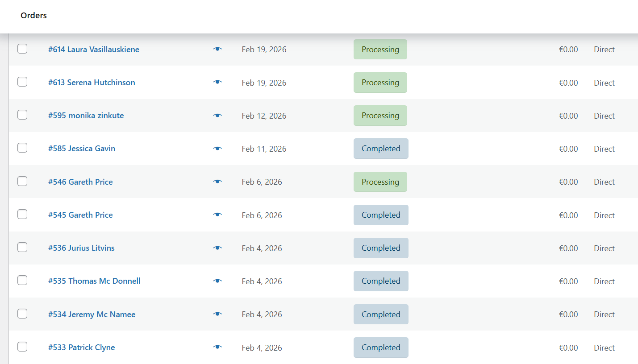The width and height of the screenshot is (638, 364).
Task: Click the Completed badge on order #585
Action: coord(381,148)
